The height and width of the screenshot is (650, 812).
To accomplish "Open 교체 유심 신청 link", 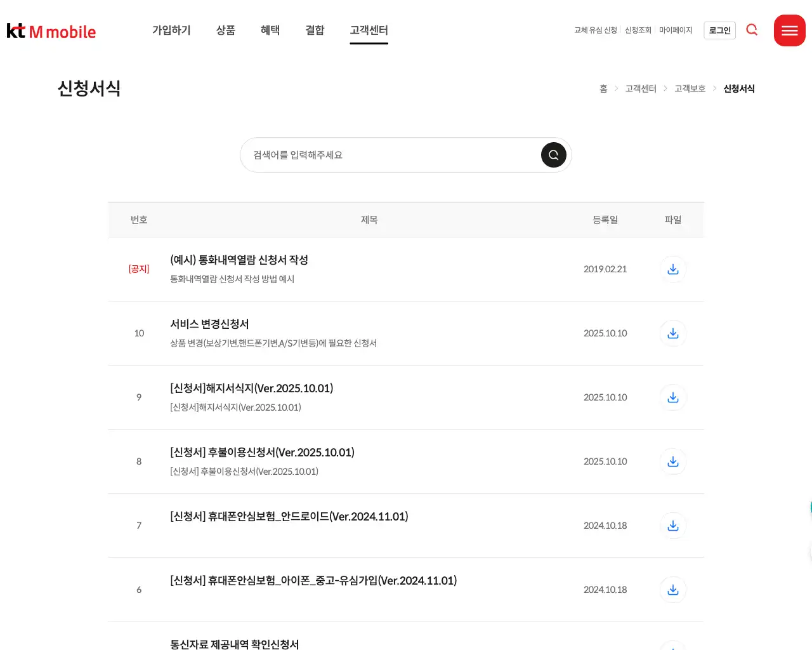I will tap(595, 30).
